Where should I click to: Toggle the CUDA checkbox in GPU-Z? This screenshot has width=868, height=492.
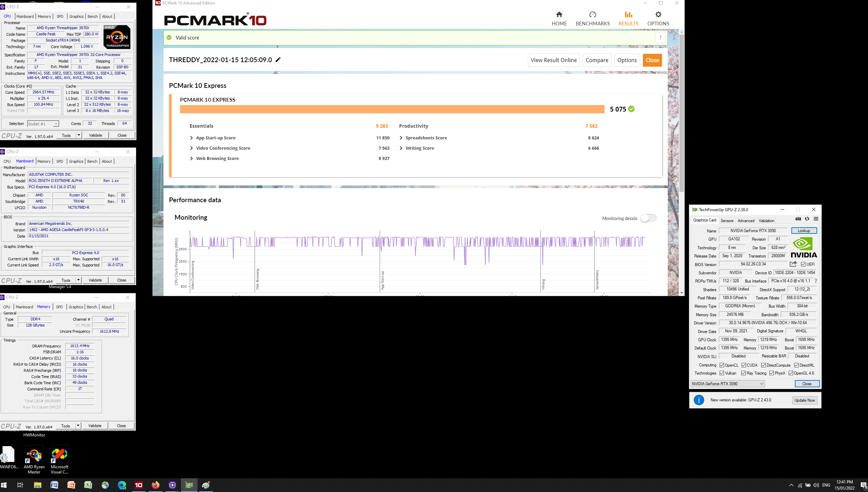pos(744,365)
